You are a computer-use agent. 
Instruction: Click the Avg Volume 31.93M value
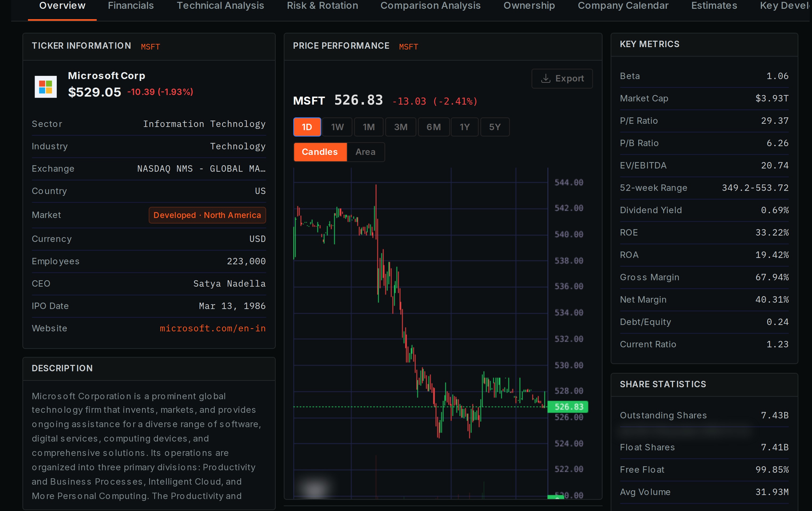click(x=772, y=492)
